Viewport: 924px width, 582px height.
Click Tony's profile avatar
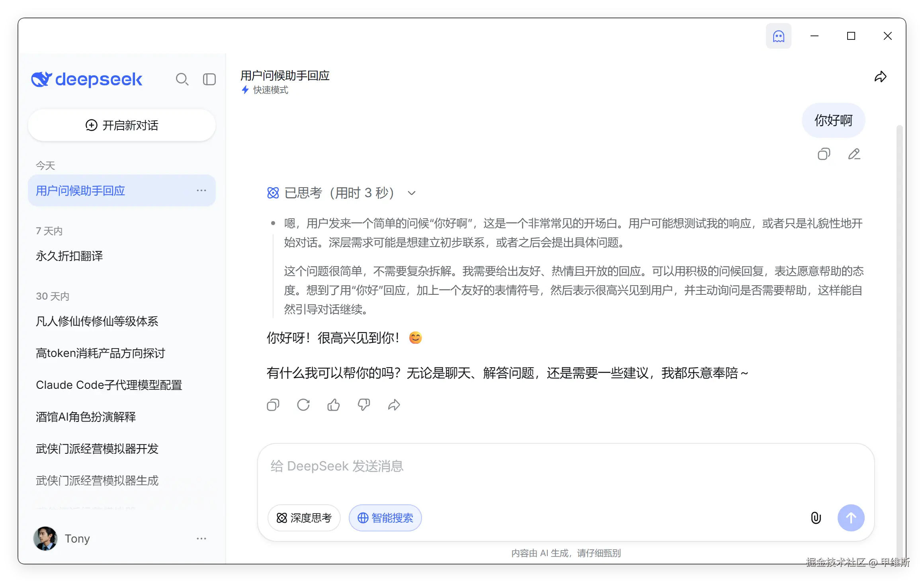tap(45, 539)
